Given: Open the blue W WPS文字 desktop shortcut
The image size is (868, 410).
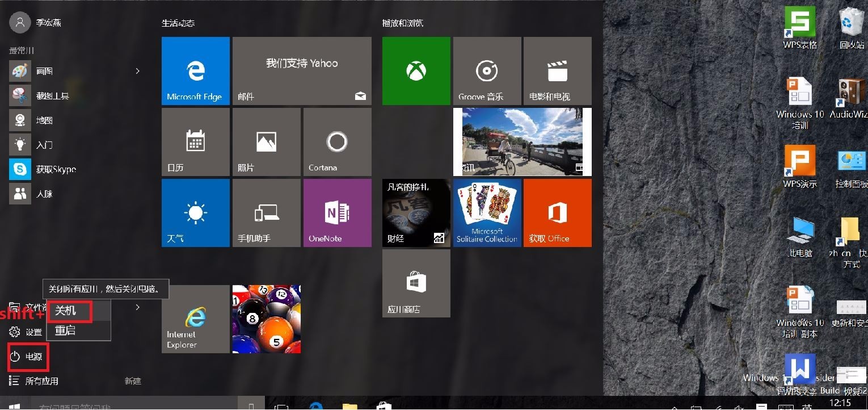Looking at the screenshot, I should point(800,375).
